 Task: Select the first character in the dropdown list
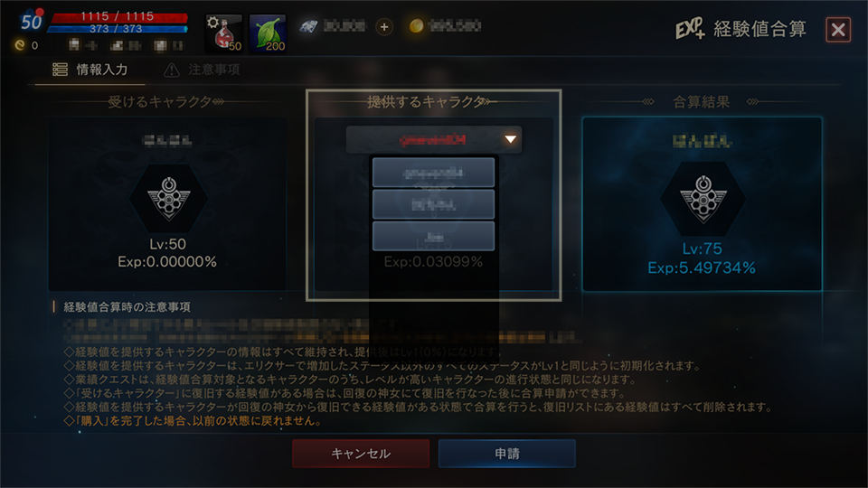click(x=433, y=174)
